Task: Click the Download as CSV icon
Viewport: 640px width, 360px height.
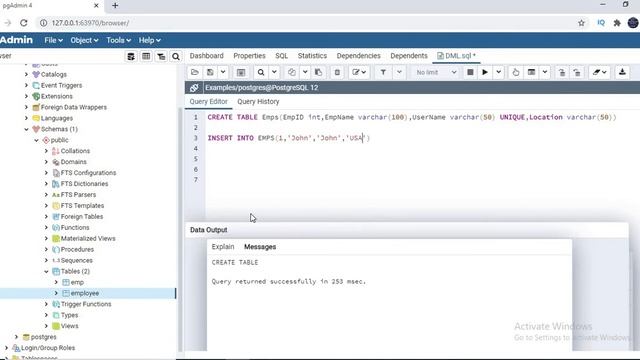Action: 622,72
